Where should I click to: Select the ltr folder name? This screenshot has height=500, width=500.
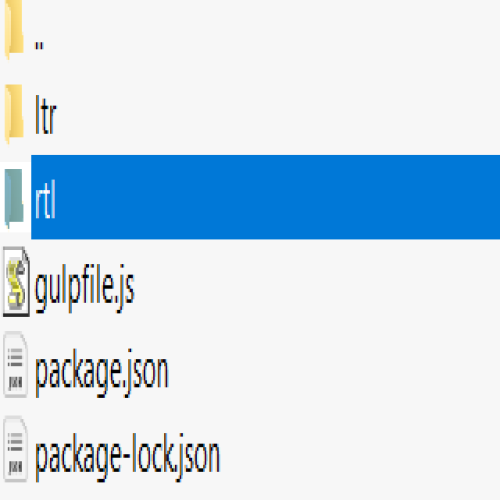pos(46,114)
